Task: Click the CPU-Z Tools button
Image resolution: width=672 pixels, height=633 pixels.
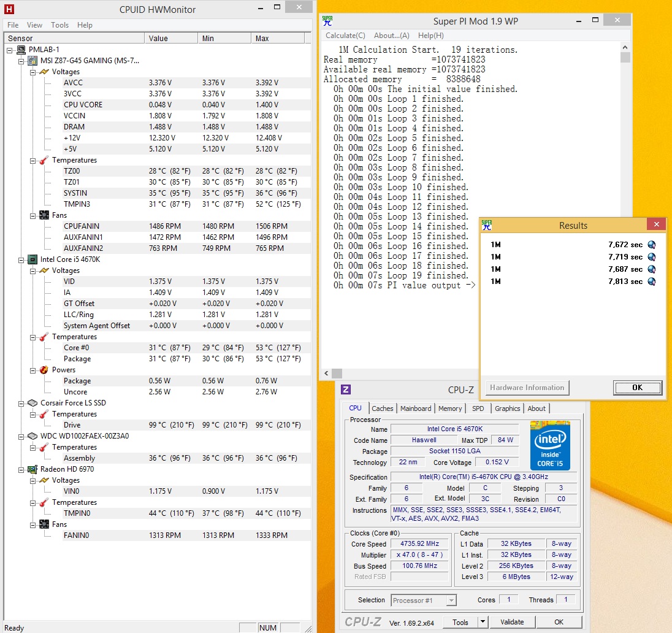Action: point(460,622)
